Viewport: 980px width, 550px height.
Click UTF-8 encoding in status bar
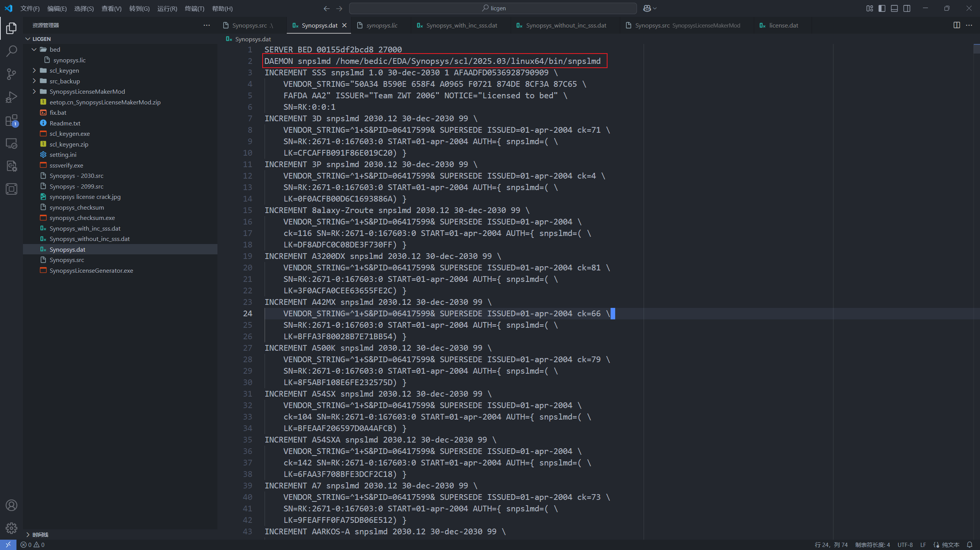coord(905,545)
